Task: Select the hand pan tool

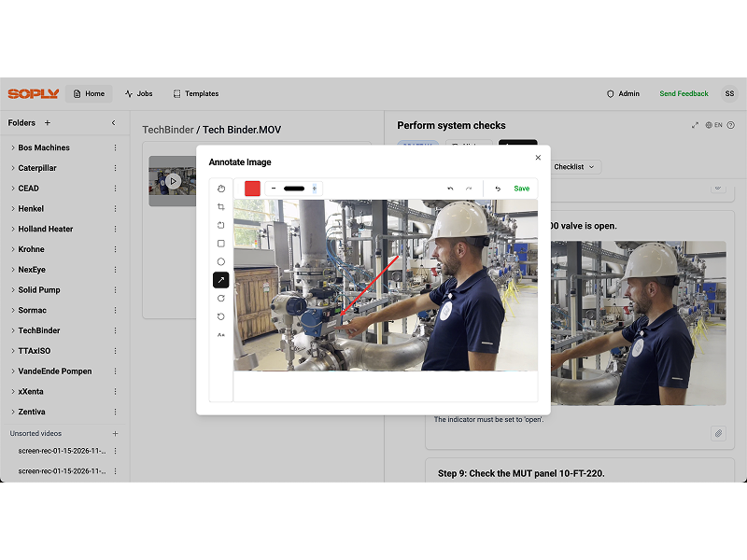Action: [x=221, y=189]
